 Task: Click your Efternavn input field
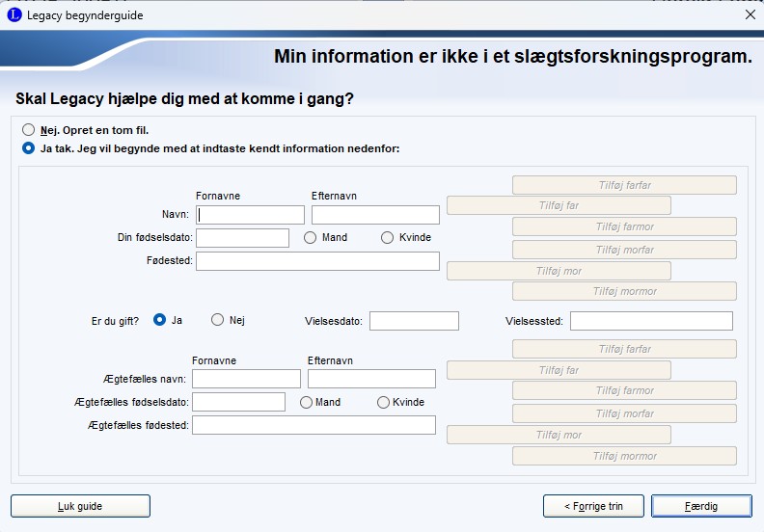click(375, 215)
